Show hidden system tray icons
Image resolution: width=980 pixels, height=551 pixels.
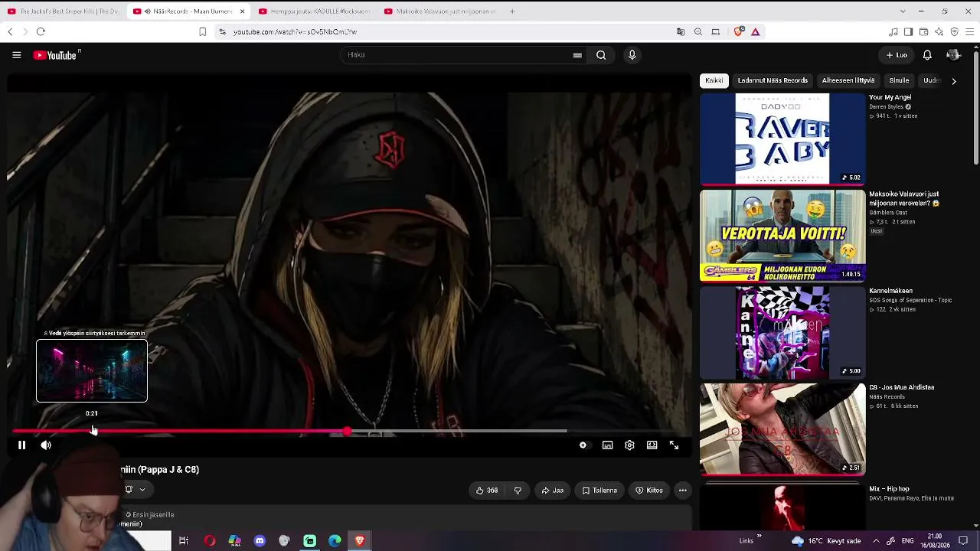tap(876, 541)
